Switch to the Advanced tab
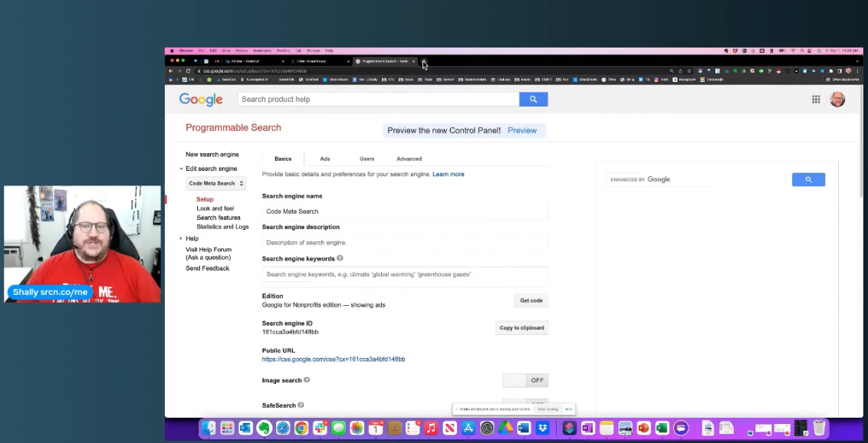The image size is (868, 443). [x=409, y=159]
